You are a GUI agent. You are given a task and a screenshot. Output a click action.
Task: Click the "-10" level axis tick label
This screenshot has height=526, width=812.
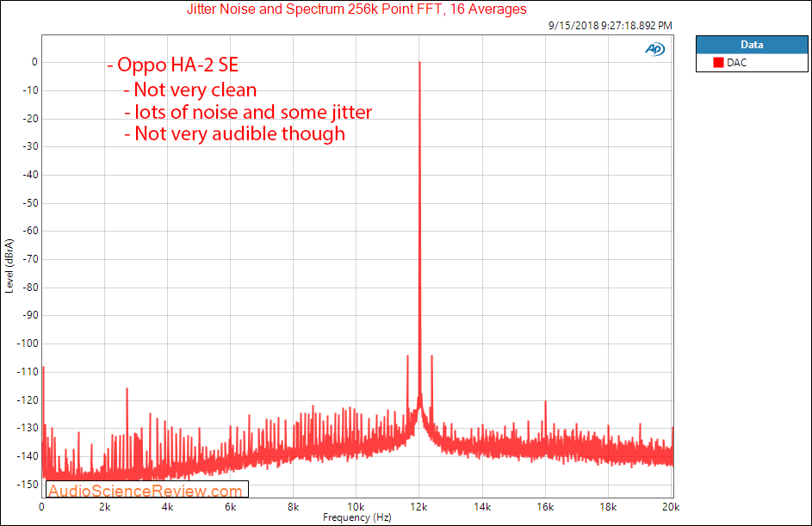pos(30,90)
